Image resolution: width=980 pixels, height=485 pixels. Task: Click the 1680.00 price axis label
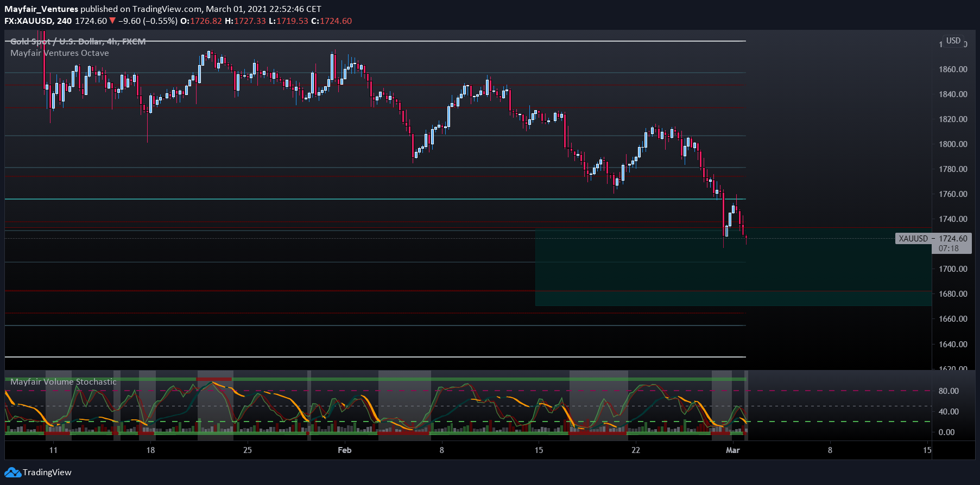click(x=953, y=294)
